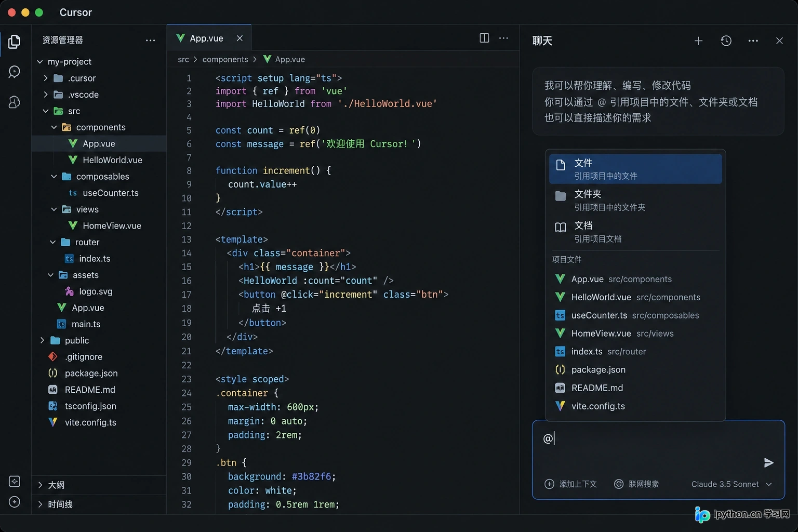
Task: Choose 文档 option in mention menu
Action: coord(635,232)
